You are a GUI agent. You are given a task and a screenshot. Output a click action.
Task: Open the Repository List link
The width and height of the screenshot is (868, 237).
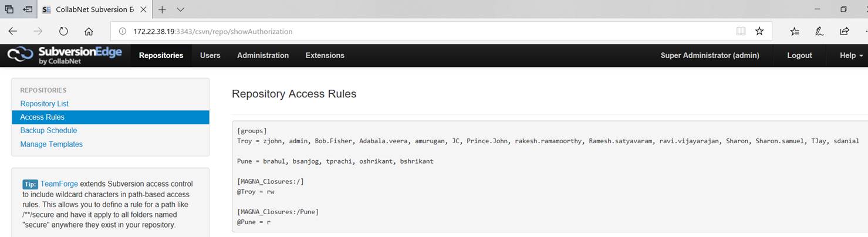(45, 104)
